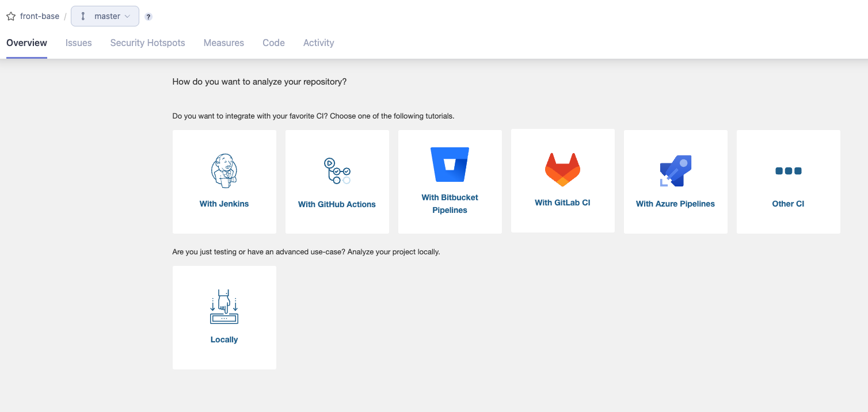Click the question mark help icon
The height and width of the screenshot is (412, 868).
point(149,17)
